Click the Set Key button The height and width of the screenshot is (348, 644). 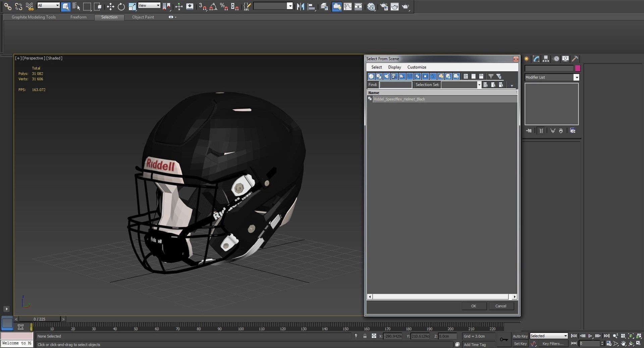tap(520, 344)
